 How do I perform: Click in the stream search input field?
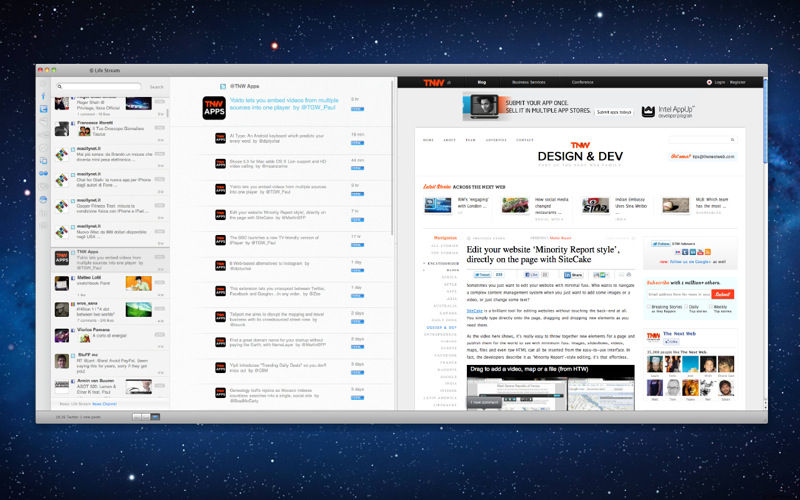coord(98,87)
